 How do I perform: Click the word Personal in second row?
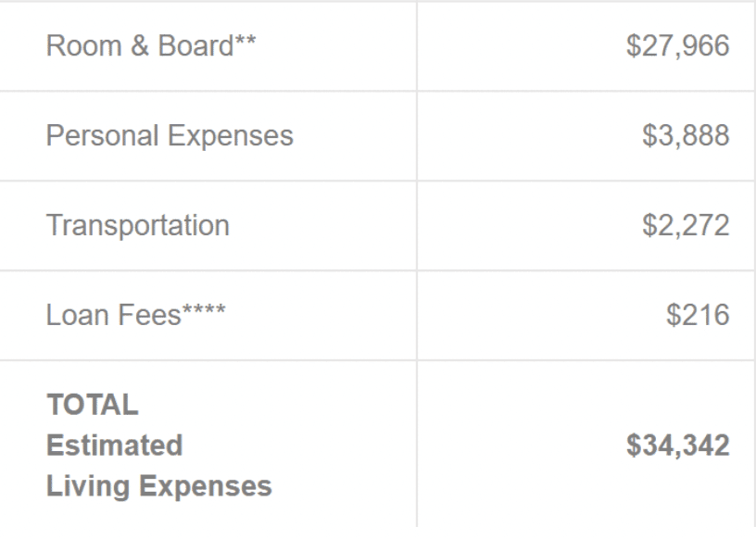pyautogui.click(x=102, y=135)
